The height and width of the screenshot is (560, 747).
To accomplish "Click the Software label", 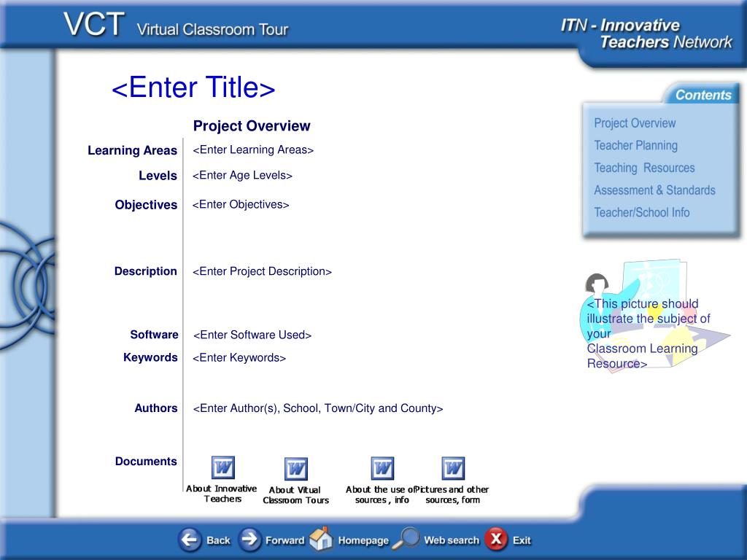I will click(154, 335).
